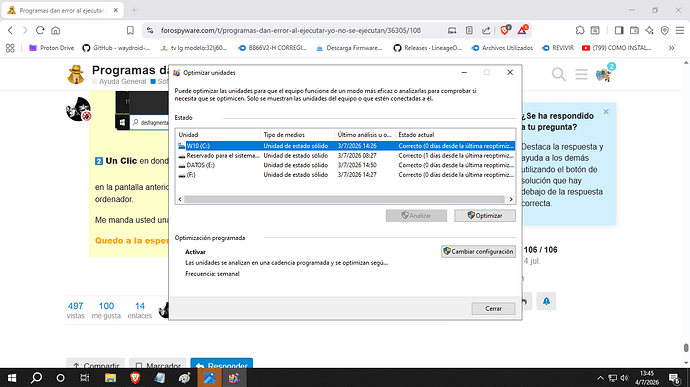Image resolution: width=690 pixels, height=387 pixels.
Task: Dismiss the blue answered-question banner
Action: [x=606, y=112]
